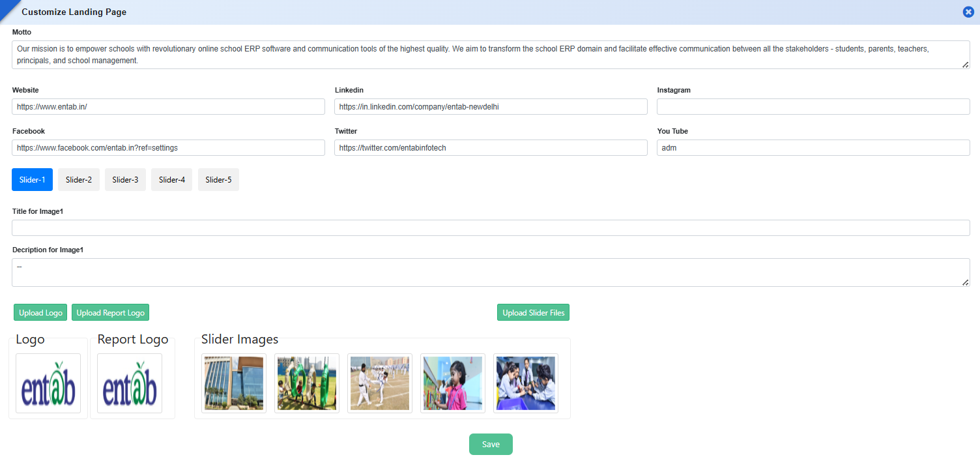Open the building slider image thumbnail

(234, 383)
